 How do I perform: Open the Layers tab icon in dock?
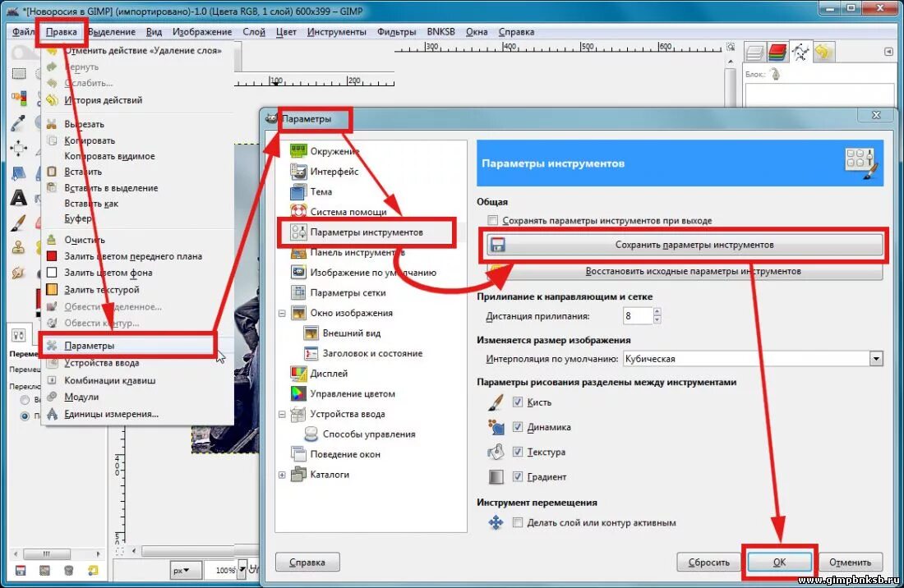(754, 53)
